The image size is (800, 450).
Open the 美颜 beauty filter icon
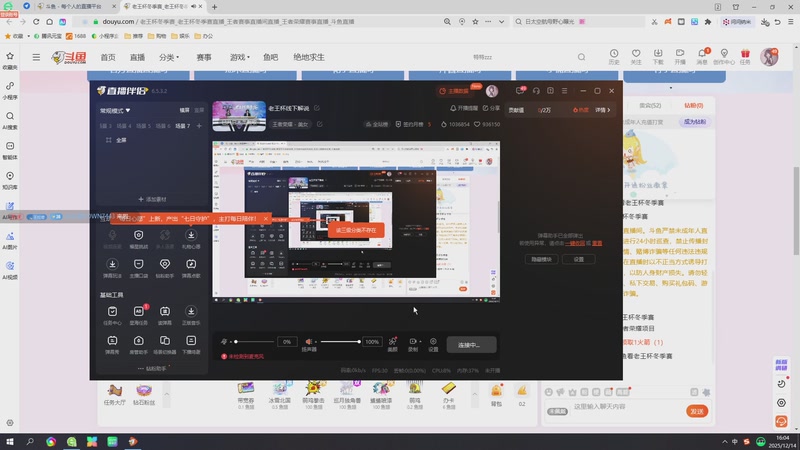click(x=392, y=344)
